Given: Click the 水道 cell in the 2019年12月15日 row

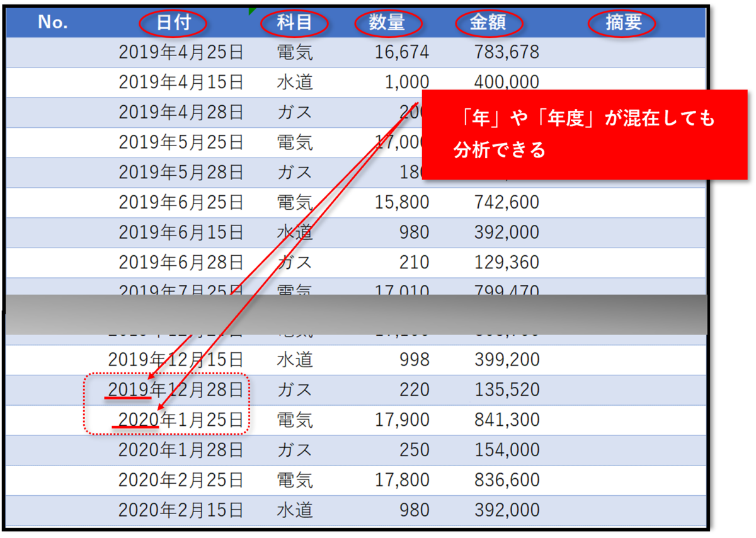Looking at the screenshot, I should [x=295, y=360].
